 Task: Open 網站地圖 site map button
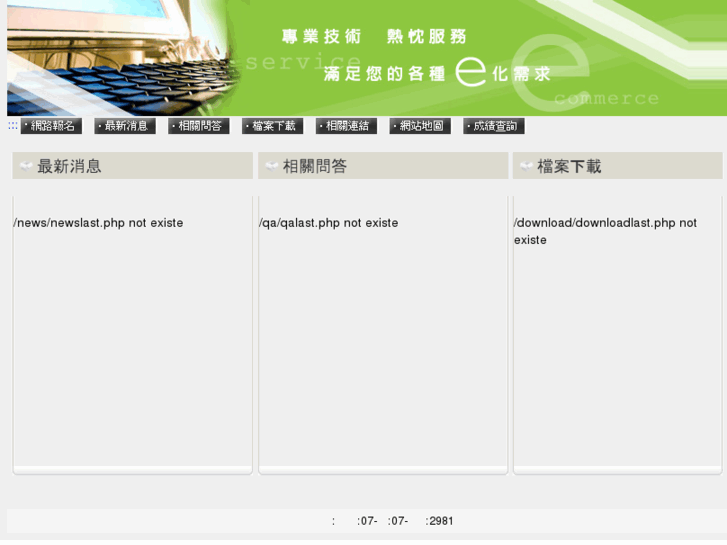[x=420, y=126]
